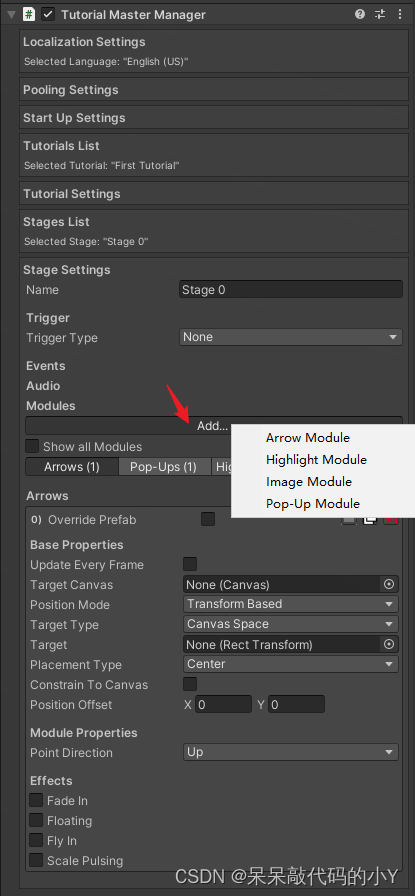Open the Position Mode dropdown
Screen dimensions: 415x896
[290, 603]
